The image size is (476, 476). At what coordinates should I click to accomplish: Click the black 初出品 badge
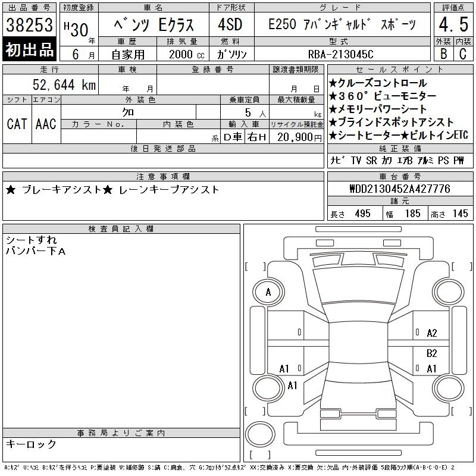coord(30,50)
